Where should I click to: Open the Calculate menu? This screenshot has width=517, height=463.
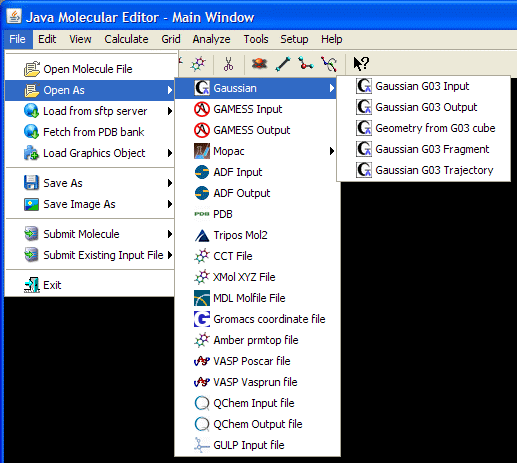[x=126, y=39]
